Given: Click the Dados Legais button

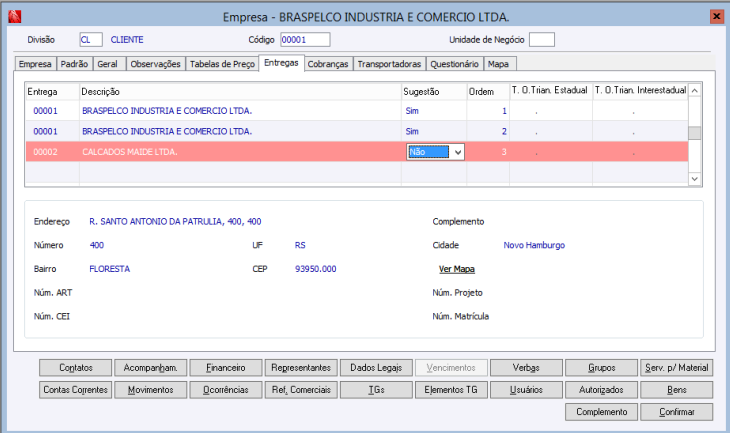Looking at the screenshot, I should 376,368.
